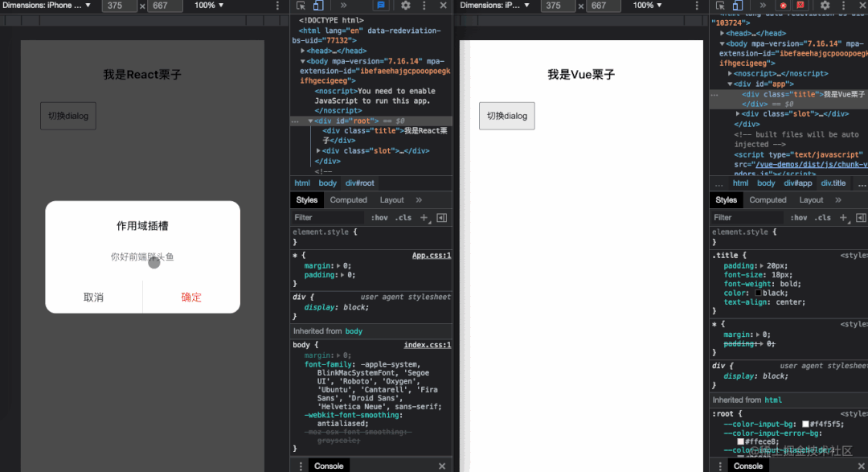Open left Console drawer kebab menu
The image size is (868, 472).
click(301, 466)
